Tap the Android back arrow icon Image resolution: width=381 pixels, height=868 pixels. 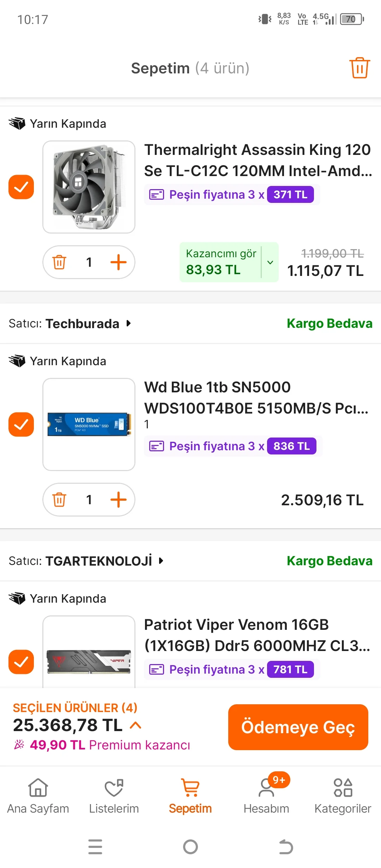click(286, 847)
